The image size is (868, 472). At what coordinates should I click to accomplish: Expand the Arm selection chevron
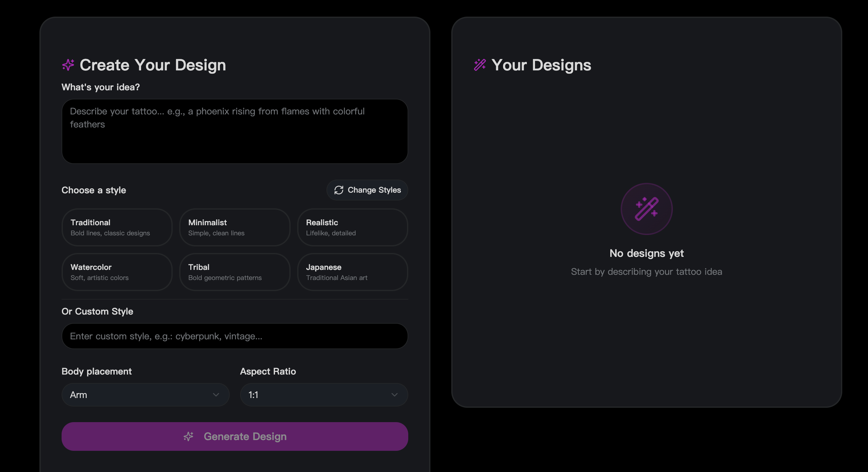pos(216,394)
